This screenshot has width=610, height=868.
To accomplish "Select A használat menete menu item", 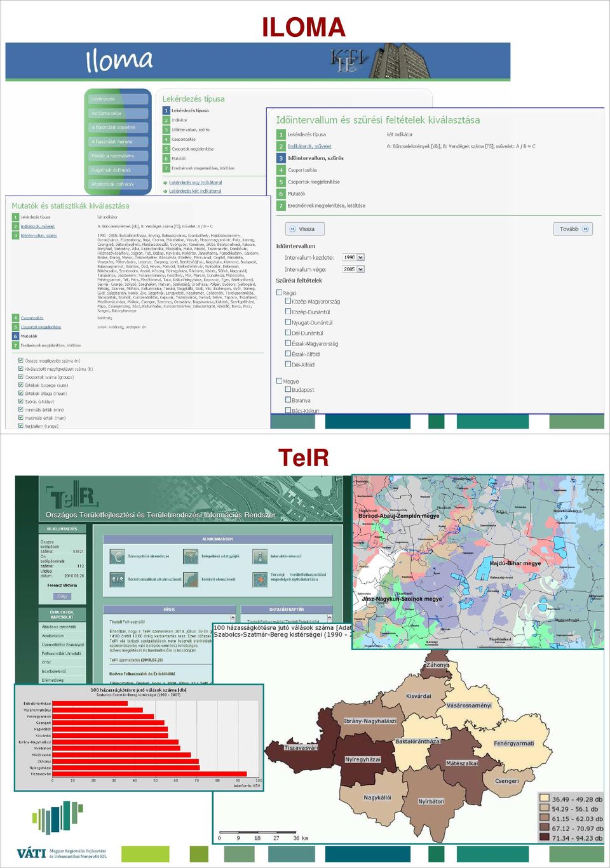I will pyautogui.click(x=119, y=142).
